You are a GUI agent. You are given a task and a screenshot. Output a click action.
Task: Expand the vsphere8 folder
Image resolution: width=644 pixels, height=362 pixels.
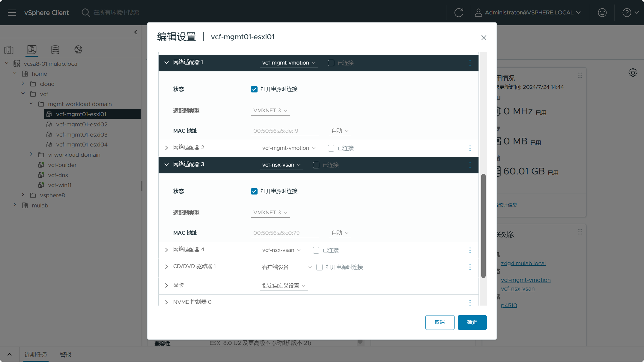(23, 195)
